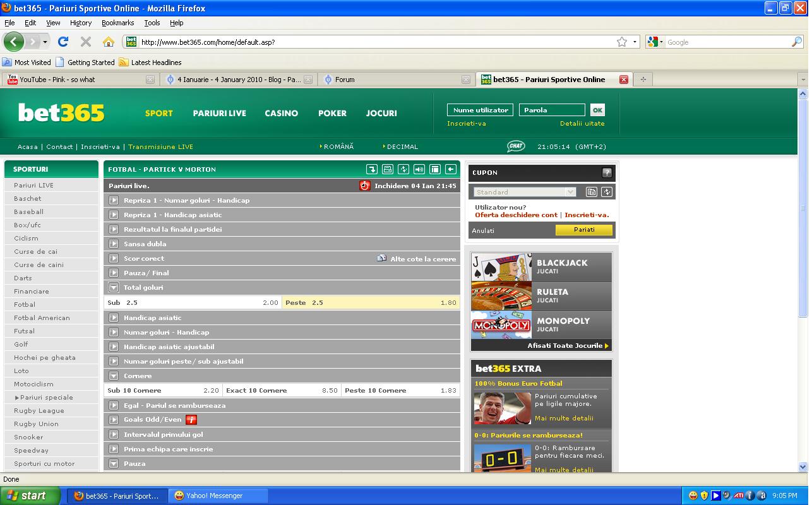Click the Firefox back arrow button
Viewport: 812px width, 505px height.
(13, 42)
